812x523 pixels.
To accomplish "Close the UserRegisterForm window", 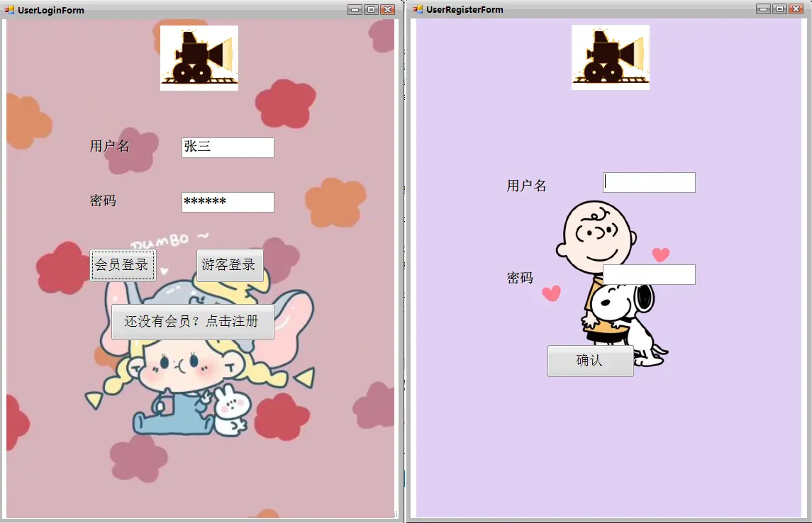I will (x=796, y=9).
